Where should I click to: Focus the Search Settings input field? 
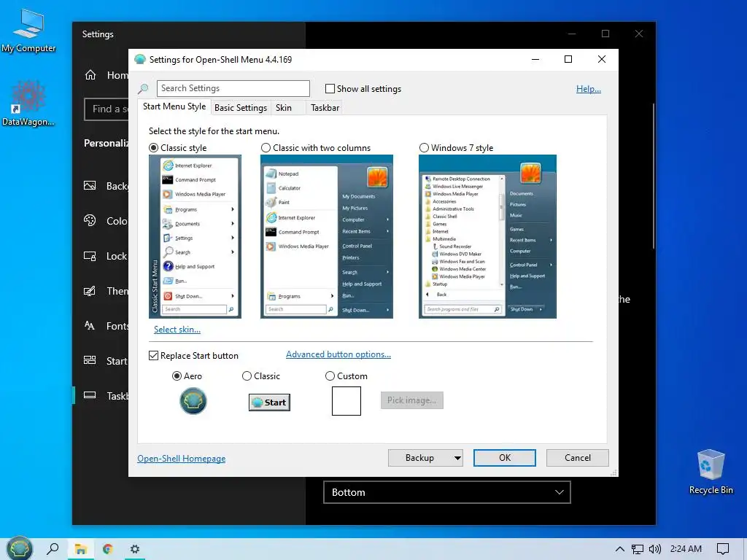[233, 88]
